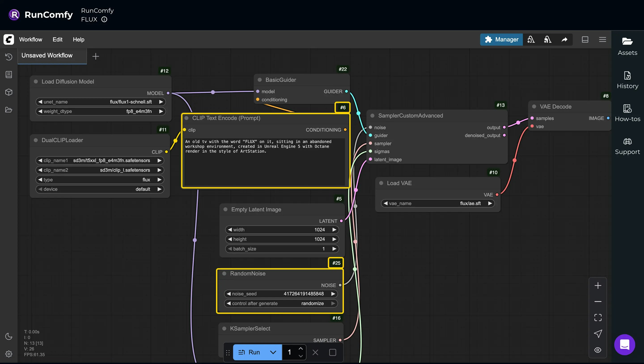Screen dimensions: 644x364
Task: Click the clear queue square icon
Action: tap(333, 352)
